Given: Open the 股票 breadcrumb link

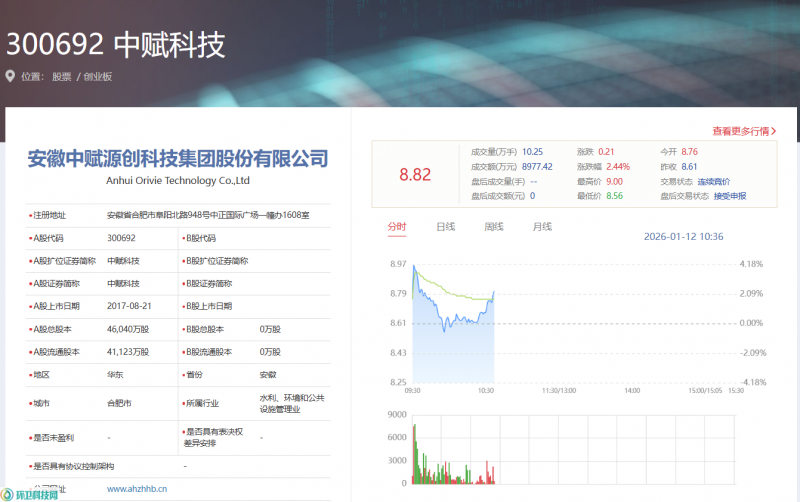Looking at the screenshot, I should pyautogui.click(x=61, y=77).
